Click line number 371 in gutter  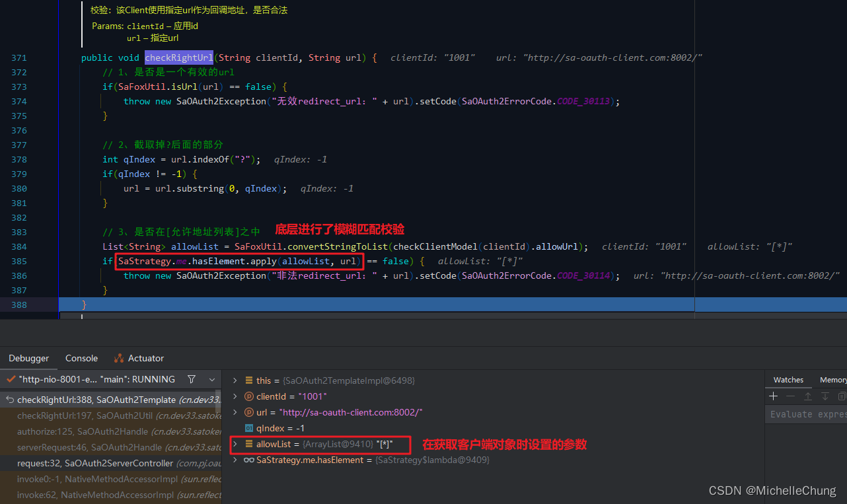tap(19, 57)
